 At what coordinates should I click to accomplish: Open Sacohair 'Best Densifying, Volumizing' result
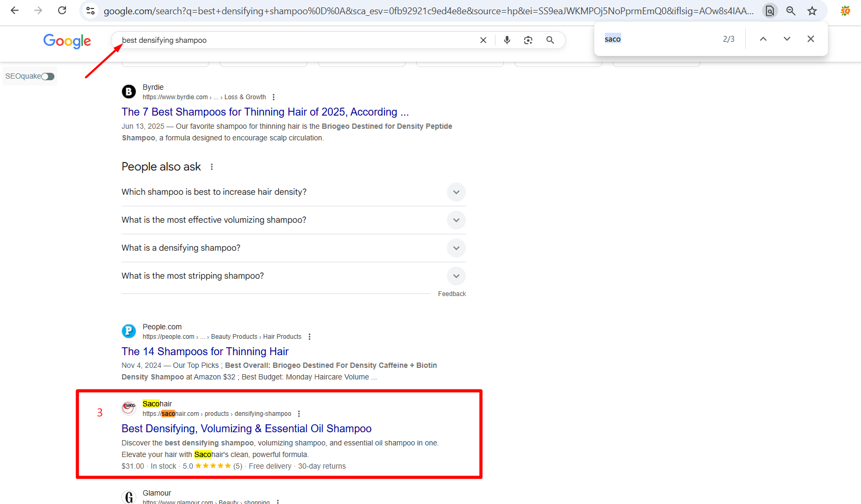pos(246,429)
